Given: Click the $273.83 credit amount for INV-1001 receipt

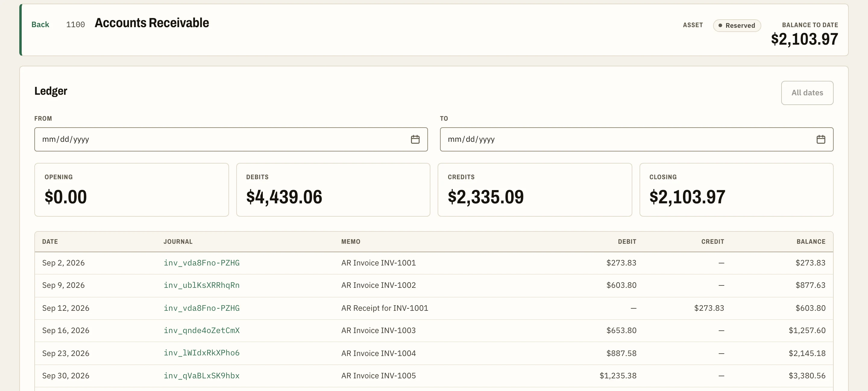Looking at the screenshot, I should click(709, 308).
